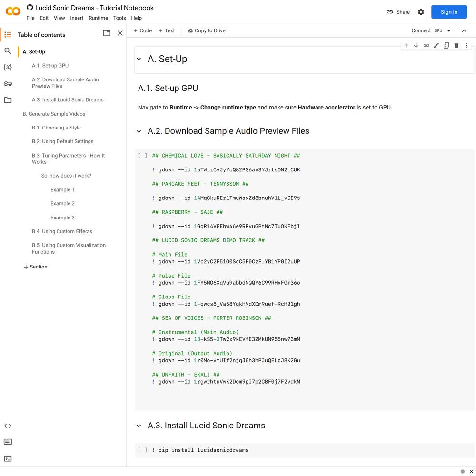Go to A. Set-Up in contents
Screen dimensions: 476x476
(34, 52)
